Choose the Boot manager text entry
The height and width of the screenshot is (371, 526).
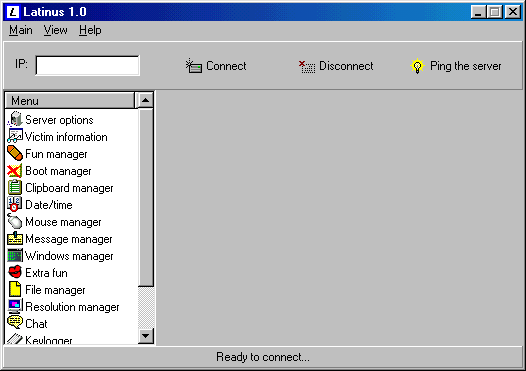(x=58, y=171)
